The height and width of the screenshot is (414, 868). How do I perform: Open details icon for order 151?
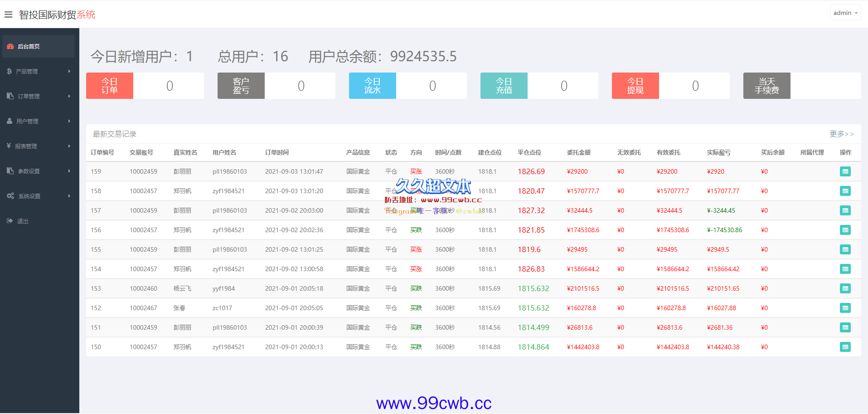pyautogui.click(x=845, y=327)
